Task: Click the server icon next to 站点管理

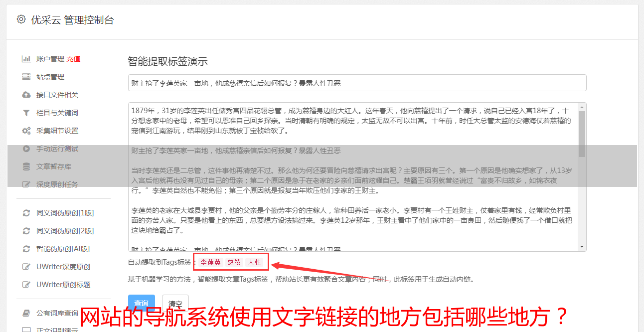Action: tap(26, 77)
